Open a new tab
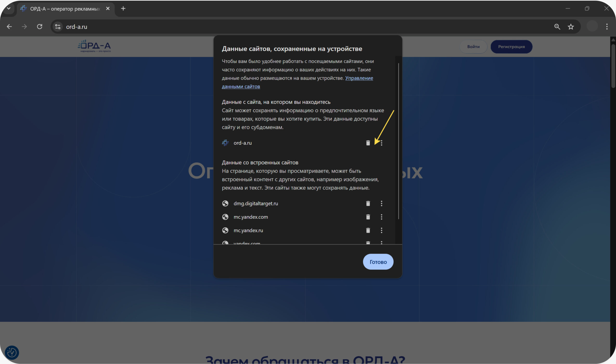The height and width of the screenshot is (364, 616). coord(123,9)
